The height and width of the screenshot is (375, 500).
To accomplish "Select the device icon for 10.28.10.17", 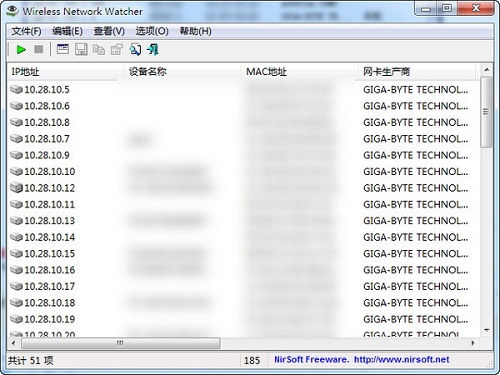I will point(16,286).
